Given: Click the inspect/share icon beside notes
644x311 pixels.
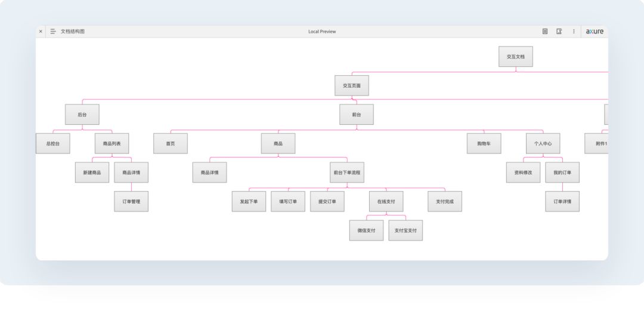Looking at the screenshot, I should (x=559, y=31).
